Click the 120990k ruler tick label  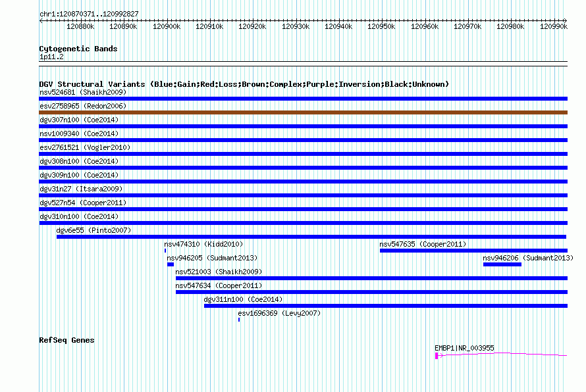click(554, 26)
